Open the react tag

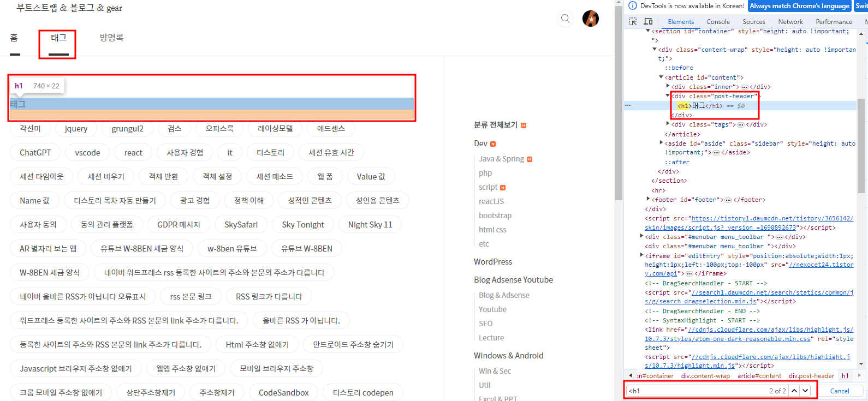pos(133,153)
